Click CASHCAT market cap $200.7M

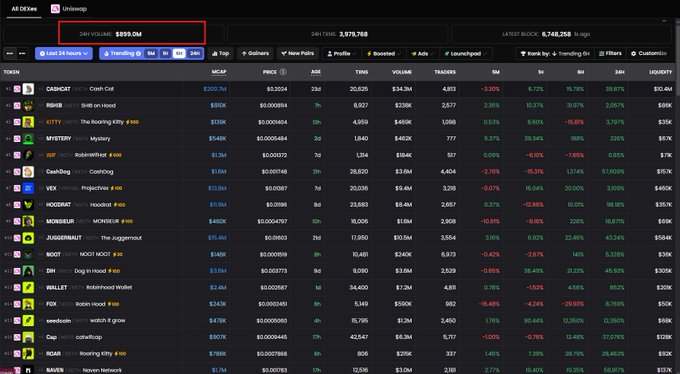pos(215,89)
